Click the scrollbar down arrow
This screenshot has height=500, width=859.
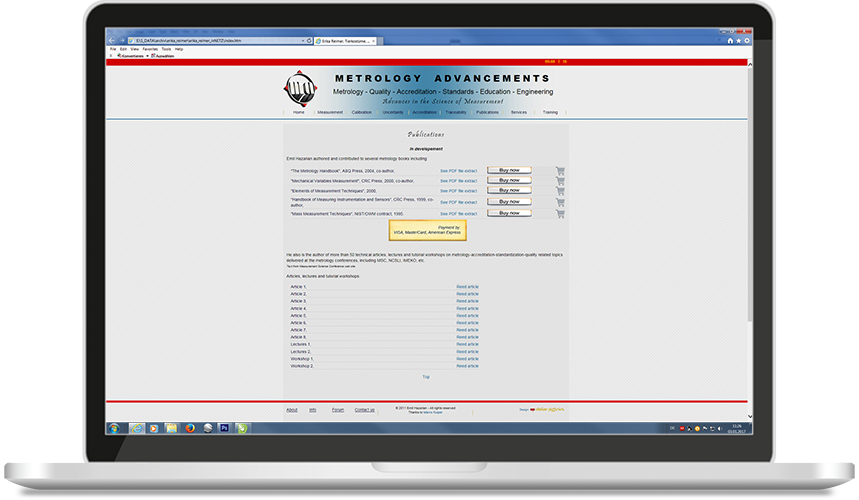click(x=750, y=416)
